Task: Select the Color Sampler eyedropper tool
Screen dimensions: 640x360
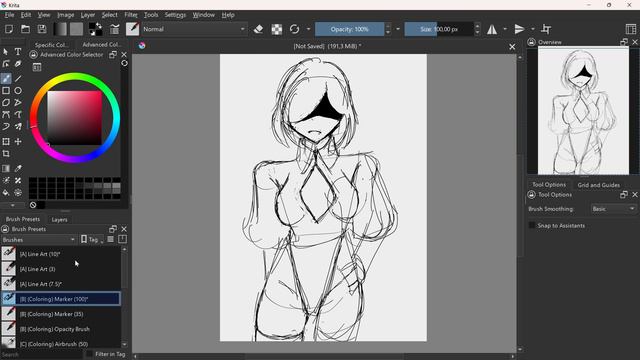Action: tap(18, 168)
